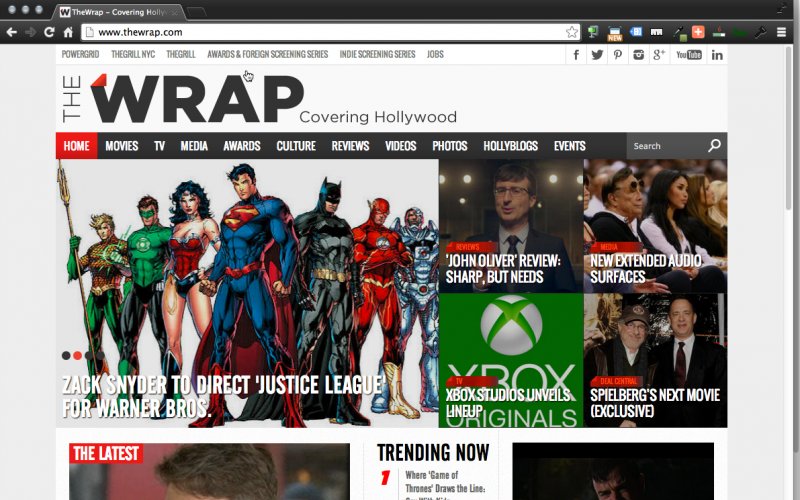Open Awards & Foreign Screening Series link
800x500 pixels.
[x=267, y=54]
